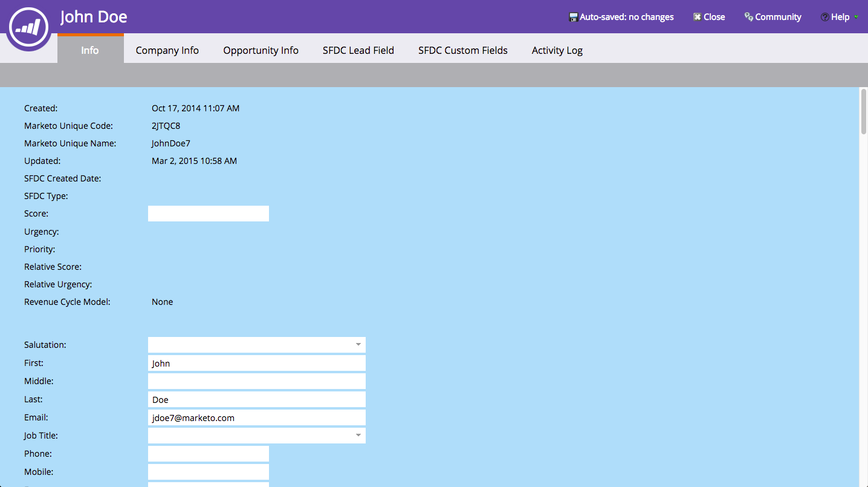868x487 pixels.
Task: Click the auto-saved floppy disk icon
Action: click(574, 17)
